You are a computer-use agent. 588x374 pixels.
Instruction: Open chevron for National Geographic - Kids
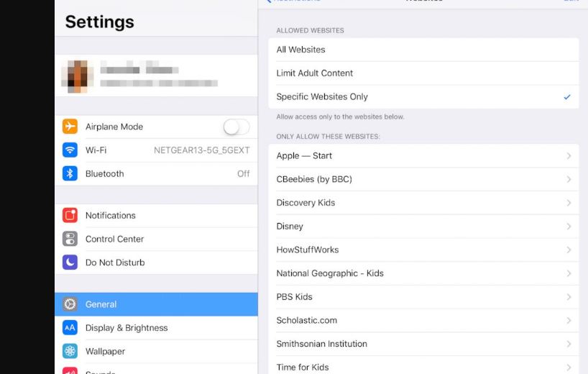pos(569,273)
